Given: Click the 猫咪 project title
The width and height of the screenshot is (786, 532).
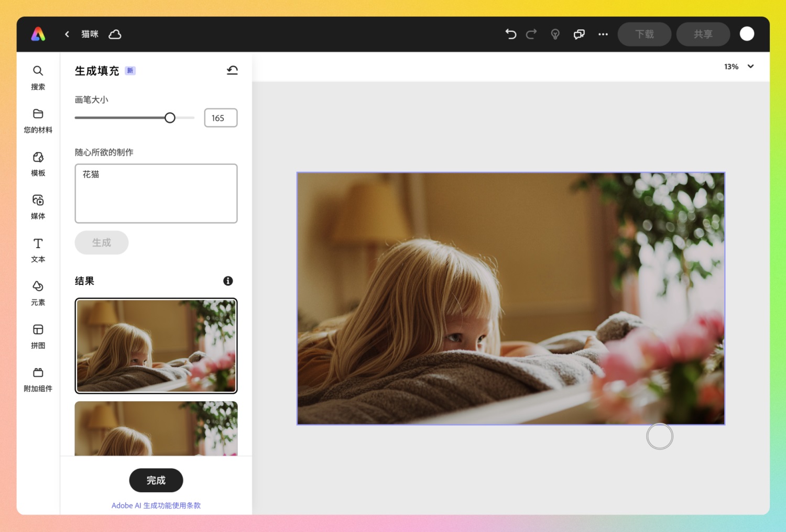Looking at the screenshot, I should pos(90,34).
